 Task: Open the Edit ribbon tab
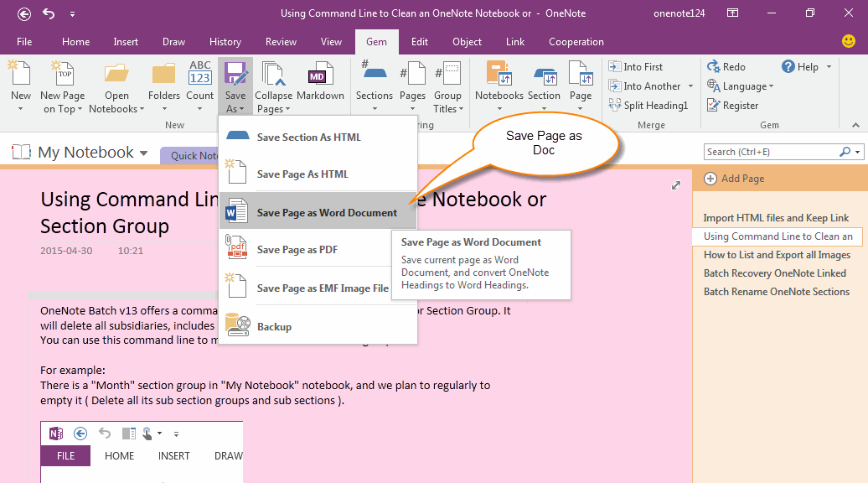click(x=420, y=42)
